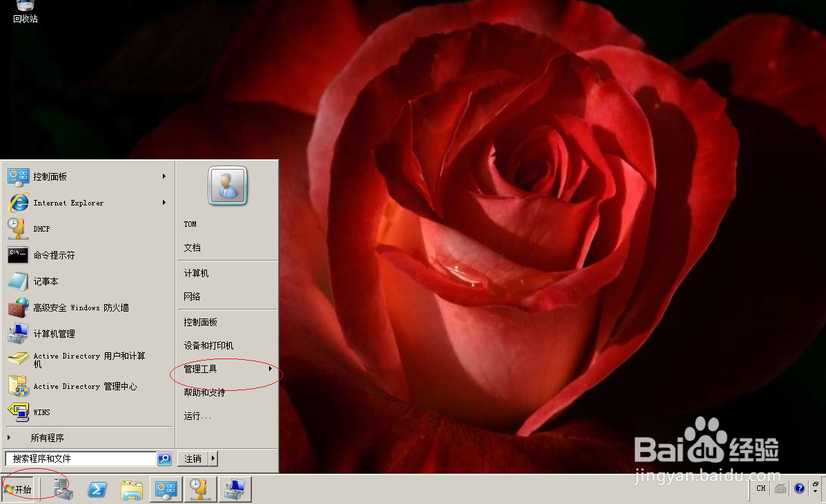
Task: Click the 注销 button to log off
Action: point(191,458)
